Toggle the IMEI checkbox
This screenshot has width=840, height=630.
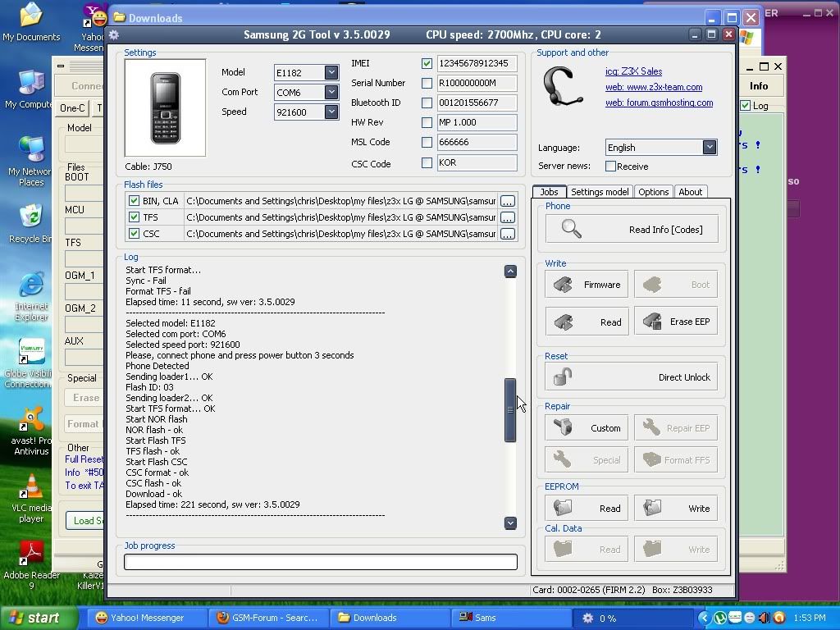(x=427, y=63)
